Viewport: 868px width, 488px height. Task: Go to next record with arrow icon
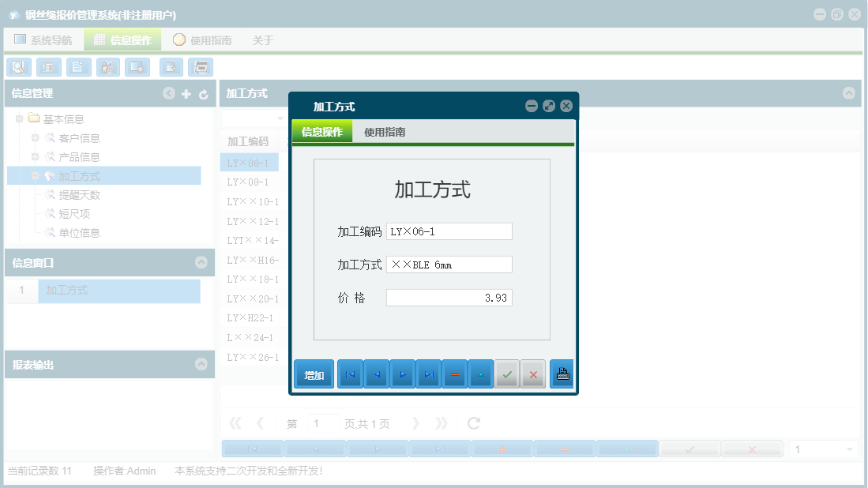403,374
